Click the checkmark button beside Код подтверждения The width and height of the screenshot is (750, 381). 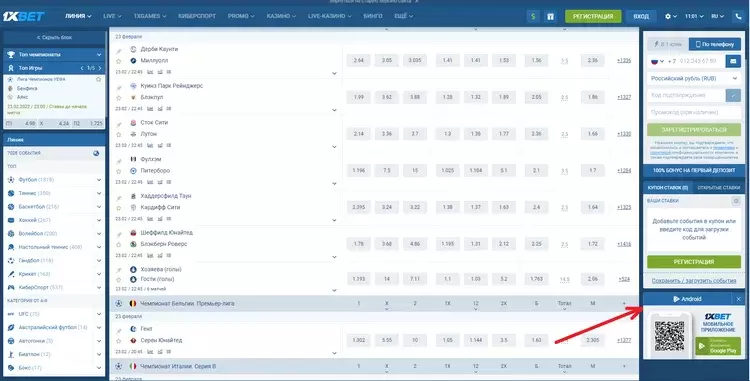pos(733,95)
